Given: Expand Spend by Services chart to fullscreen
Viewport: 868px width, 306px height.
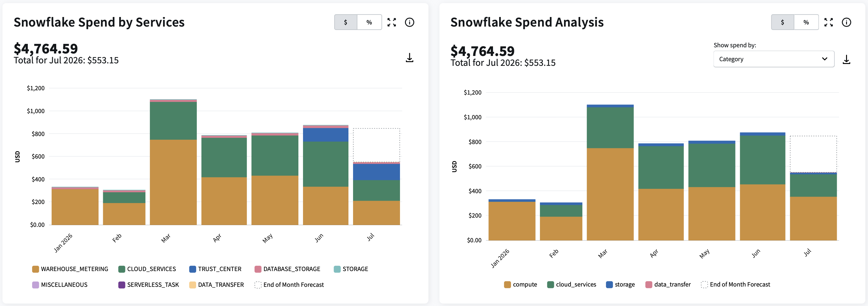Looking at the screenshot, I should (x=392, y=22).
